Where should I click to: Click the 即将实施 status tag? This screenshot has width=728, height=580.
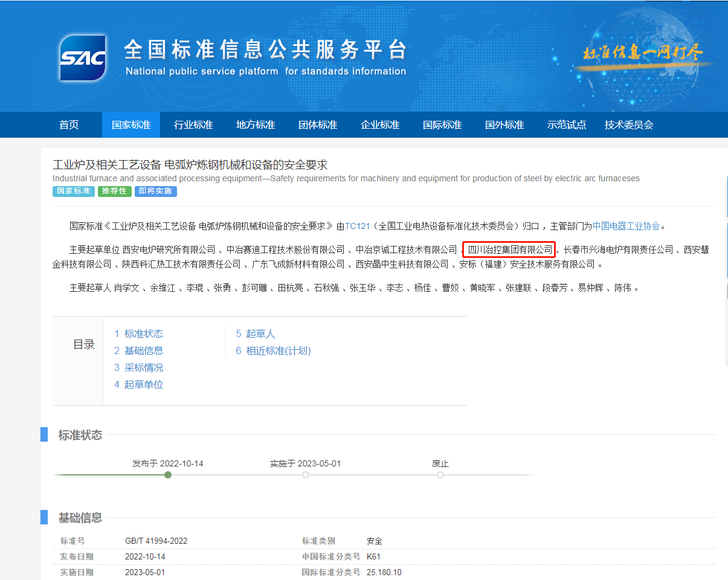coord(156,191)
